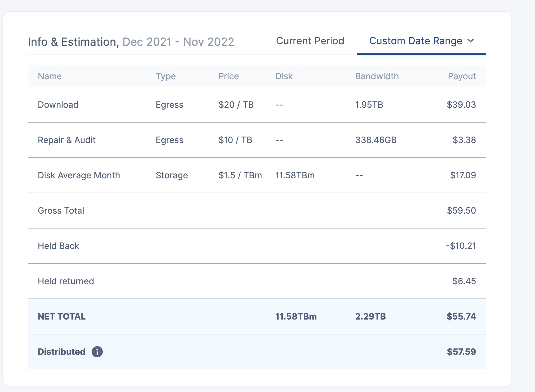Click the Name column header

coord(50,76)
